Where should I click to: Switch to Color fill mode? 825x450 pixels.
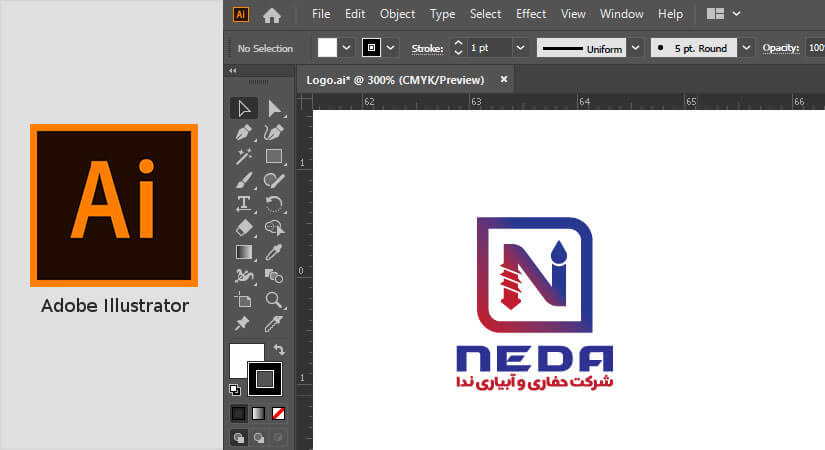pos(238,414)
